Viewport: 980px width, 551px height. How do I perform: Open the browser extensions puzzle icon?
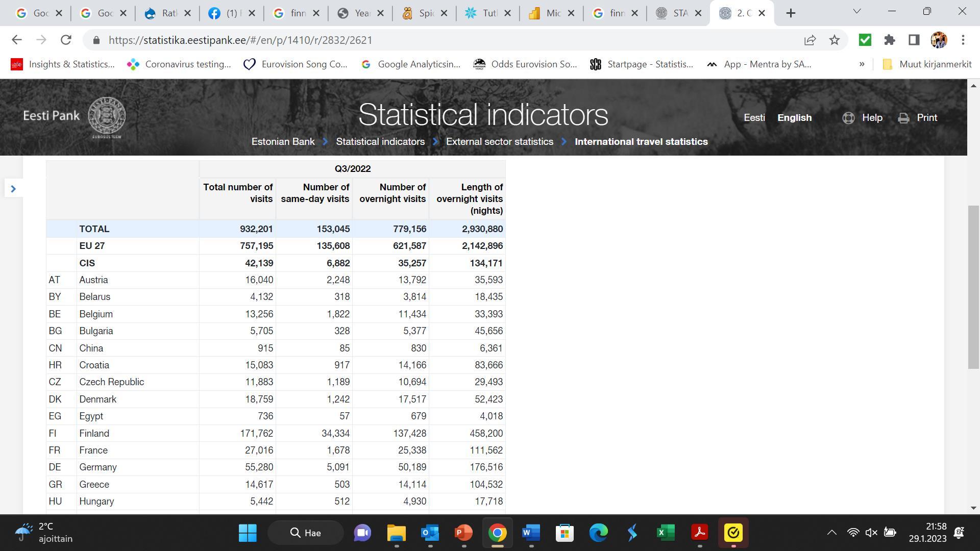click(889, 40)
